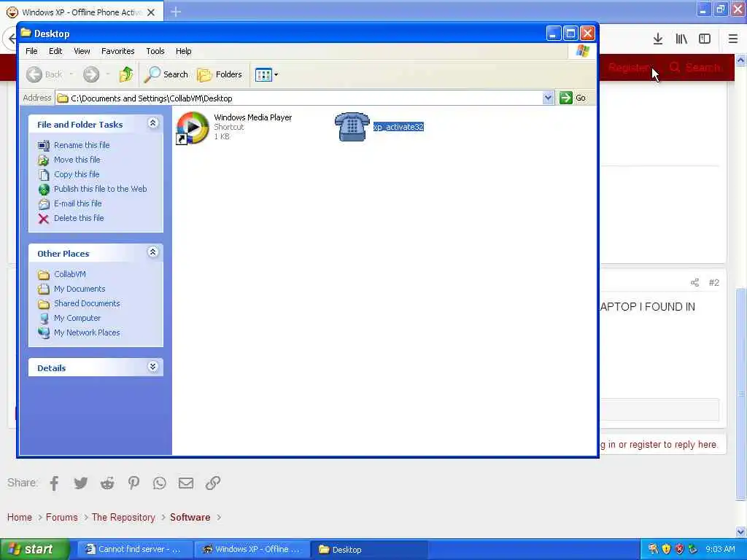Open the Tools menu
The width and height of the screenshot is (747, 560).
click(x=155, y=51)
